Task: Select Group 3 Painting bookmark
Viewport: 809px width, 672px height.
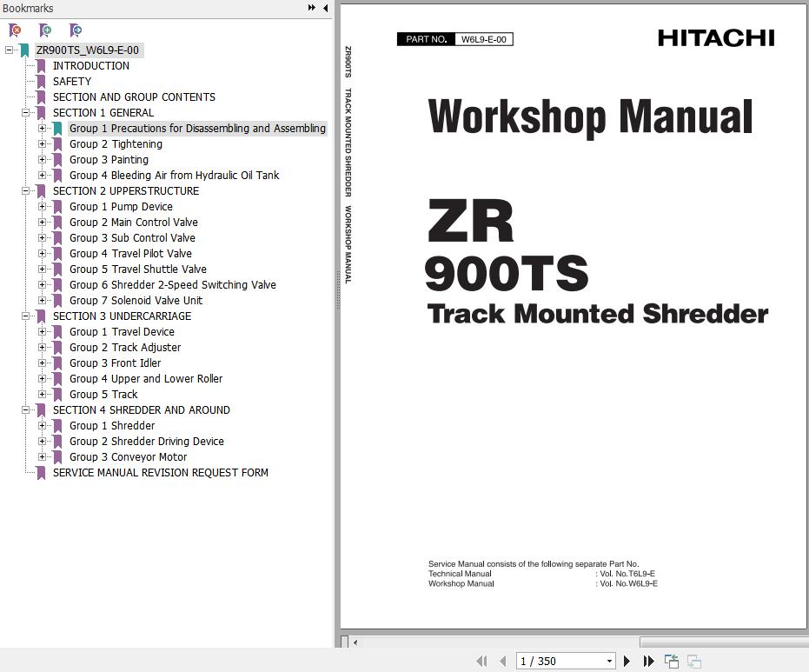Action: (x=109, y=159)
